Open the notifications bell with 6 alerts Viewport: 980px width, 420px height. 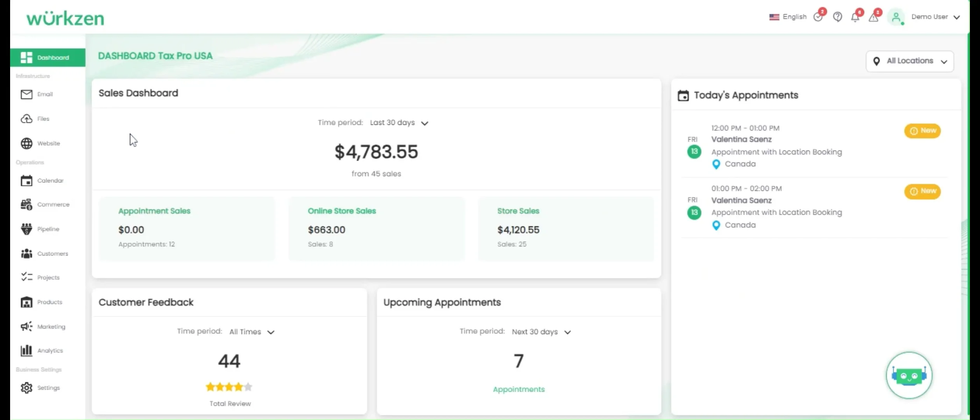(855, 17)
